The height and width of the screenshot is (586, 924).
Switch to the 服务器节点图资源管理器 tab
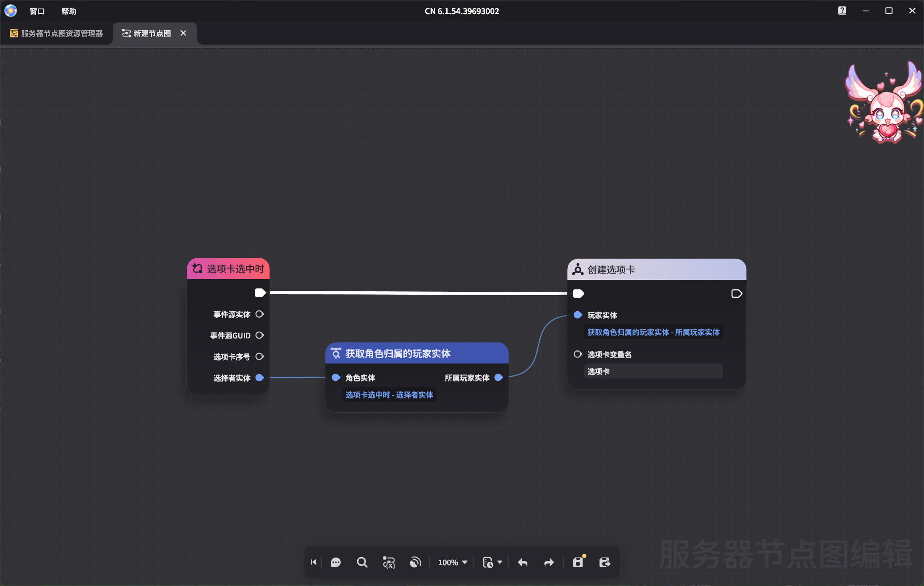pyautogui.click(x=56, y=33)
